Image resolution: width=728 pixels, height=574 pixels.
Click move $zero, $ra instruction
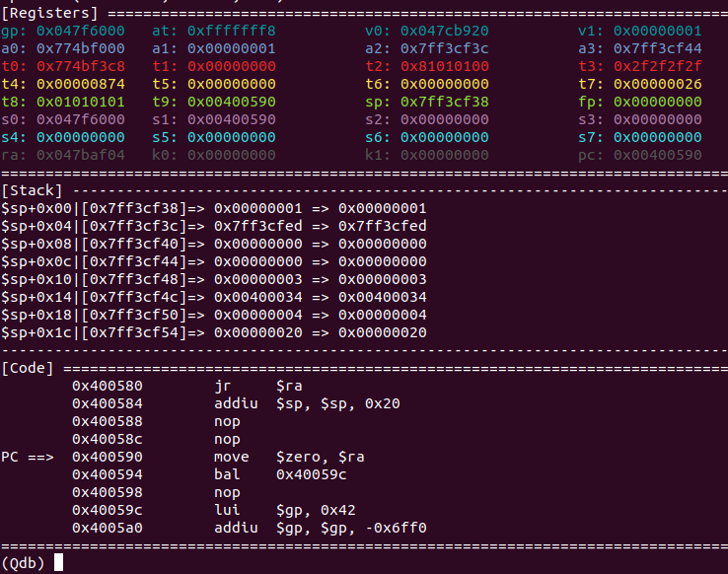(x=289, y=457)
